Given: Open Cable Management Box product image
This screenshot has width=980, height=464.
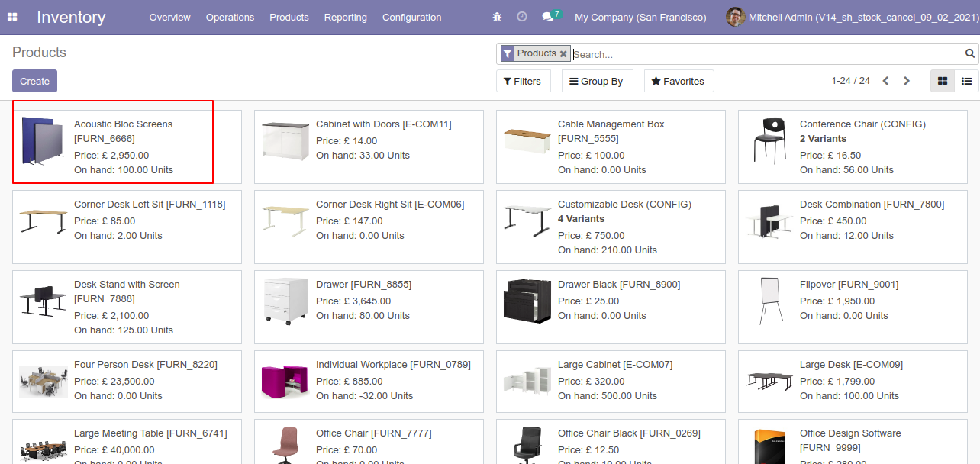Looking at the screenshot, I should click(527, 140).
